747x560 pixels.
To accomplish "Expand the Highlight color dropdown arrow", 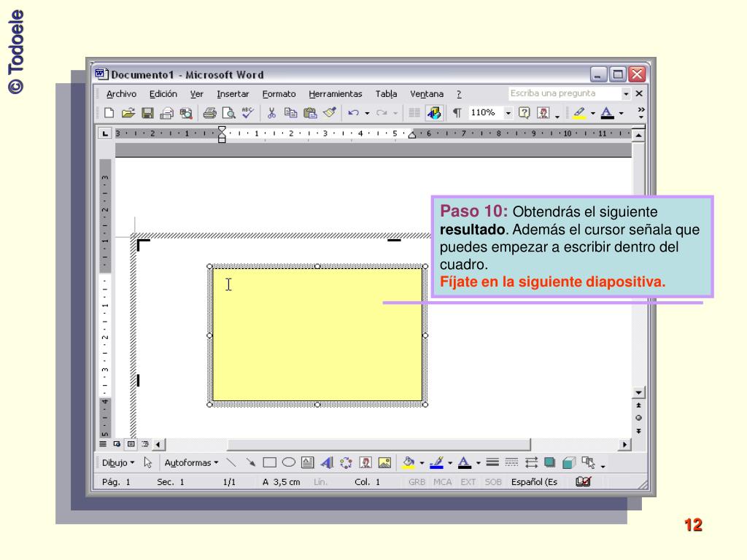I will [x=592, y=113].
